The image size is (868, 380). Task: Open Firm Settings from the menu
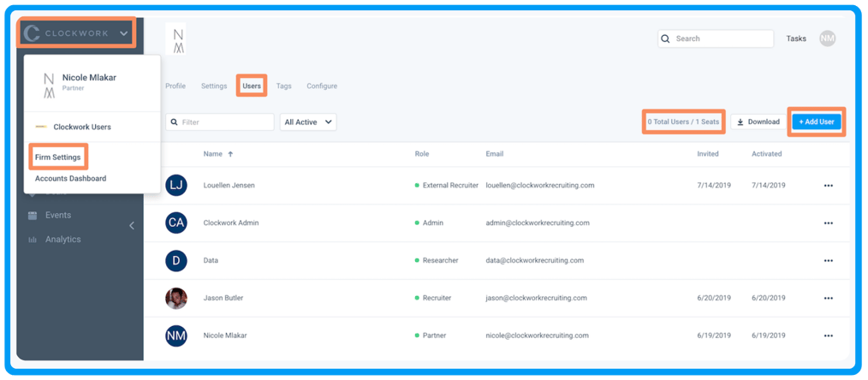click(57, 157)
